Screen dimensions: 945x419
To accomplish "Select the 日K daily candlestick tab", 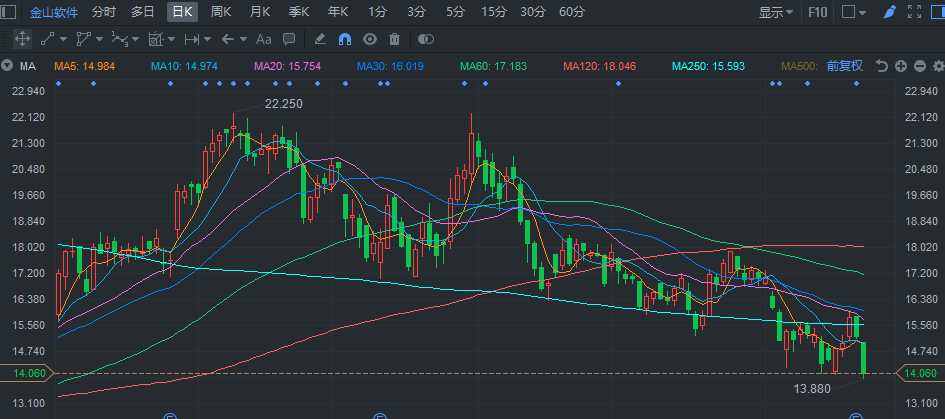I will click(183, 11).
